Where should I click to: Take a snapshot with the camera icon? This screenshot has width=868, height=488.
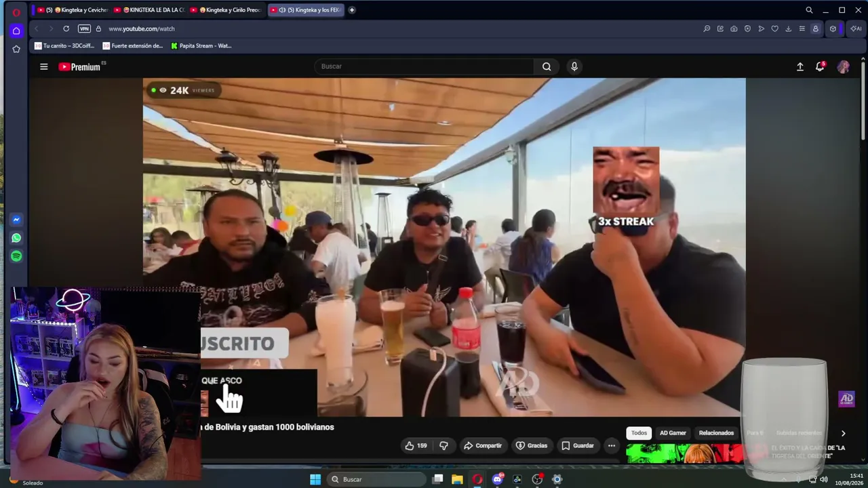pyautogui.click(x=734, y=28)
